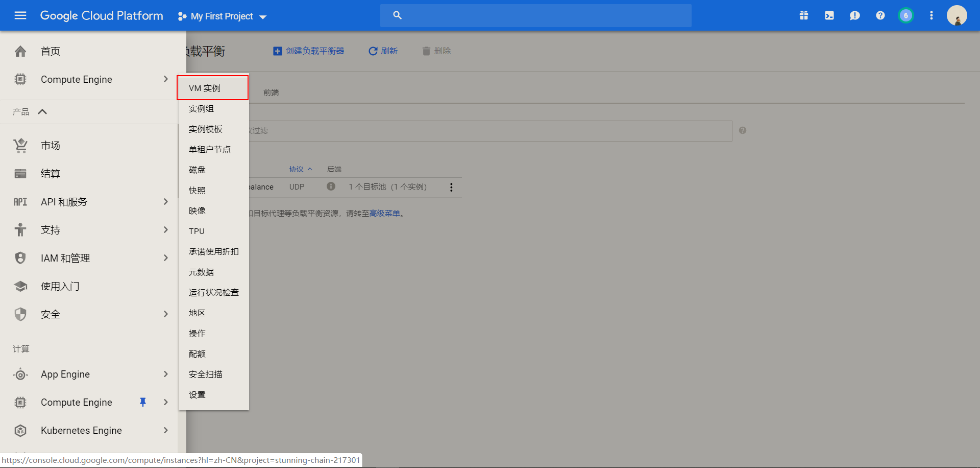This screenshot has height=468, width=980.
Task: Click the security shield icon
Action: click(20, 314)
